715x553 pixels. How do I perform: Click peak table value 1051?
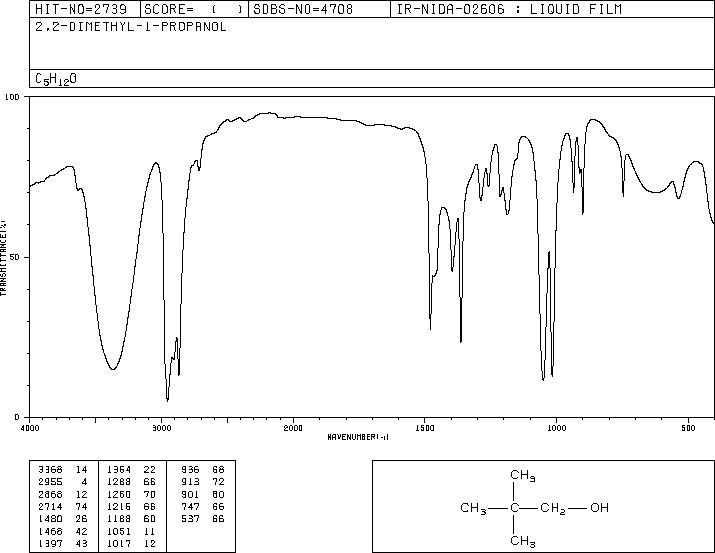(x=119, y=532)
